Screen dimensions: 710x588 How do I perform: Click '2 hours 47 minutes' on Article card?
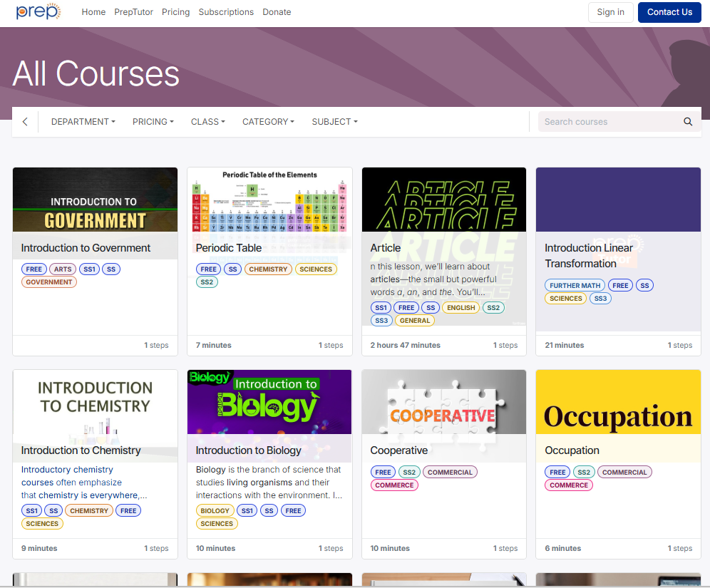pyautogui.click(x=405, y=345)
